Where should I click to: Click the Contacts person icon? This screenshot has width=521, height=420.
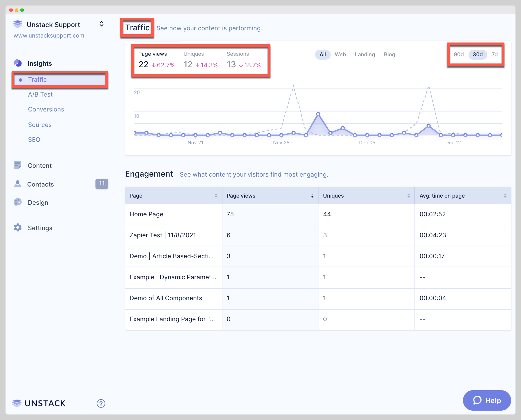(17, 184)
